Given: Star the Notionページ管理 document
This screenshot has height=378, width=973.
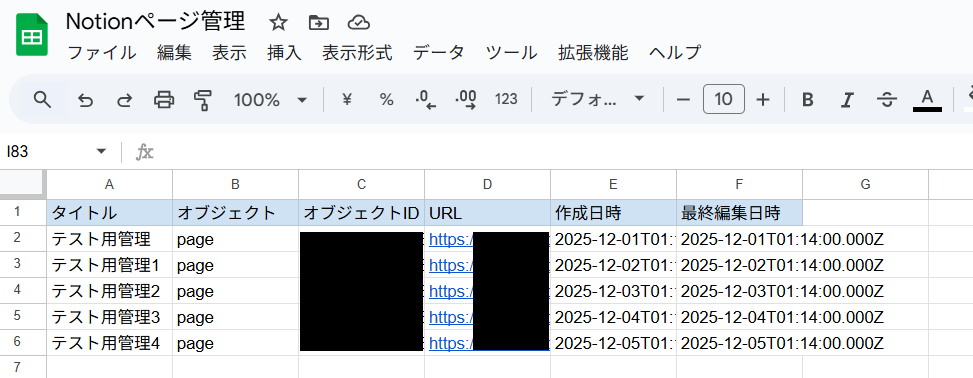Looking at the screenshot, I should pyautogui.click(x=278, y=23).
